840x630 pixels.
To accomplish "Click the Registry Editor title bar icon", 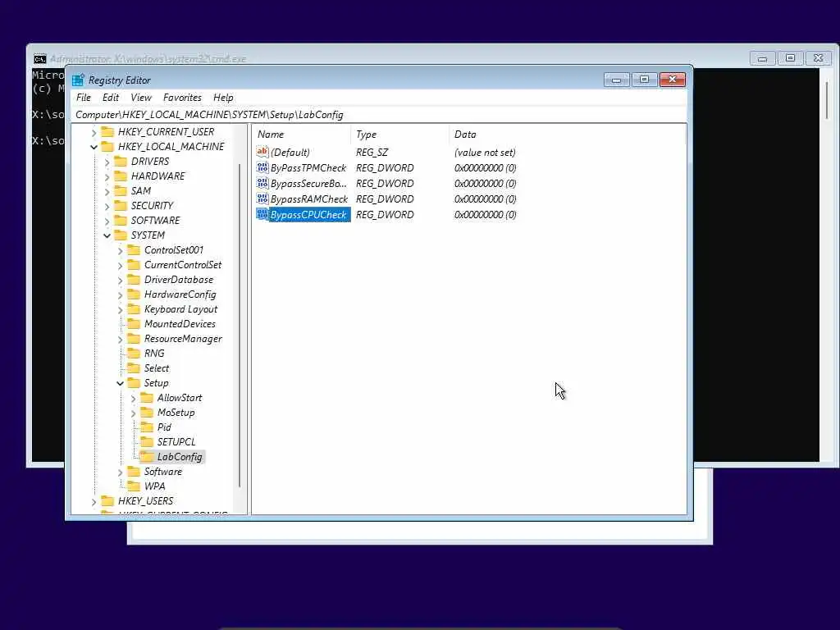I will [x=78, y=80].
